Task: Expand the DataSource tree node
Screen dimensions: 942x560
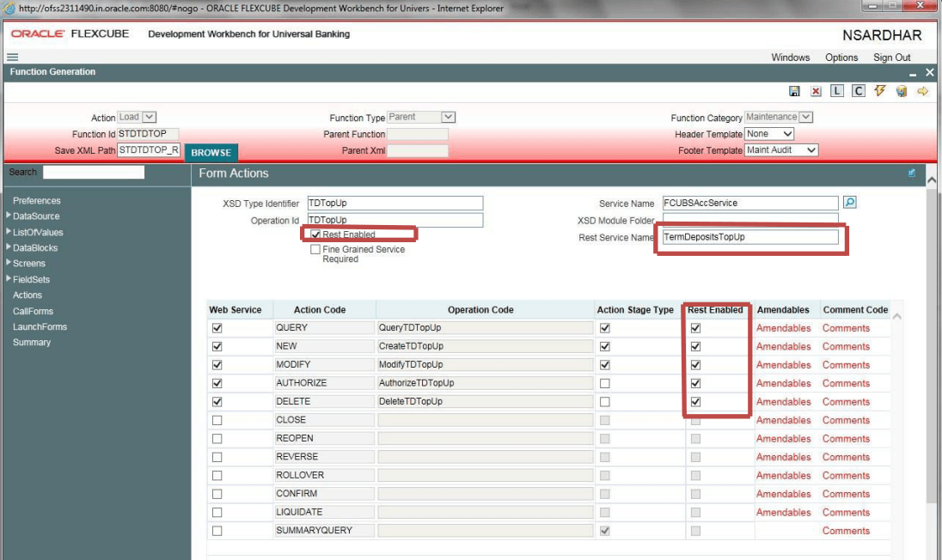Action: (9, 216)
